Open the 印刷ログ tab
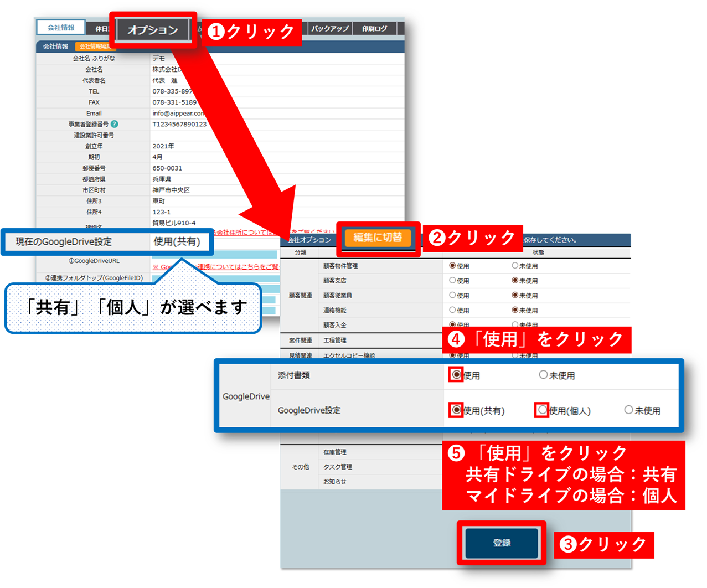The image size is (707, 588). point(374,28)
